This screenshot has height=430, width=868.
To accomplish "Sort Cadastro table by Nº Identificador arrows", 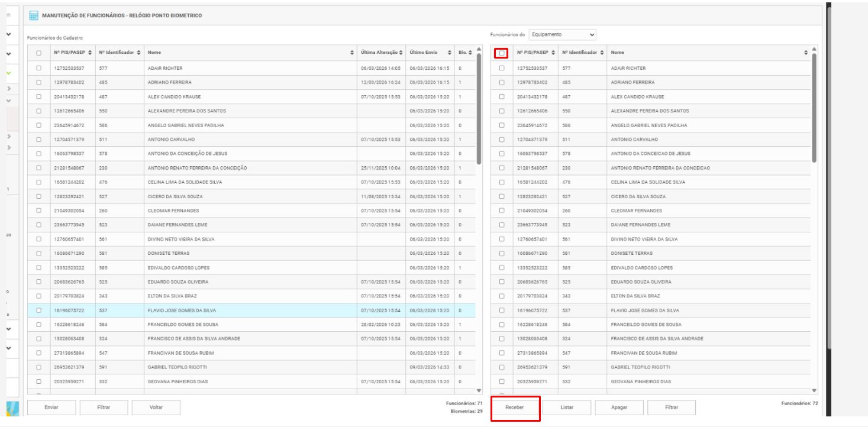I will (138, 53).
